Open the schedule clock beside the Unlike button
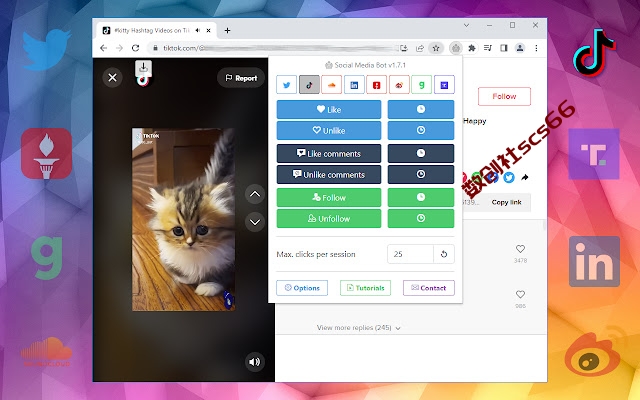The image size is (640, 400). (421, 130)
